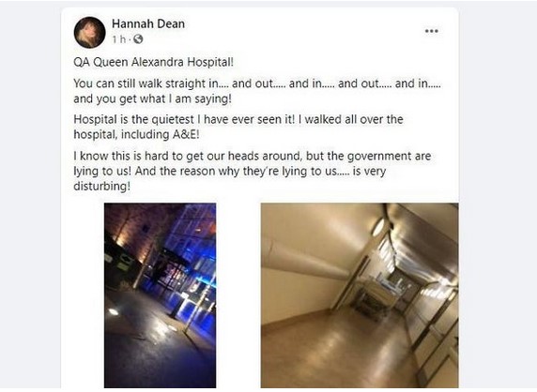Screen dimensions: 537x392
Task: Open the dark hospital entrance photo
Action: tap(160, 295)
